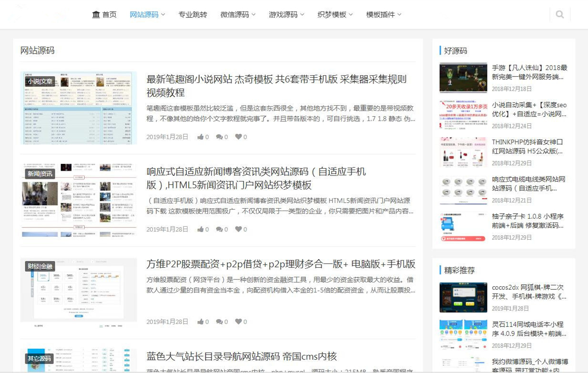The image size is (588, 373).
Task: Click thumbs-up icon on 最新笔趣阁小说网站 post
Action: pos(201,137)
